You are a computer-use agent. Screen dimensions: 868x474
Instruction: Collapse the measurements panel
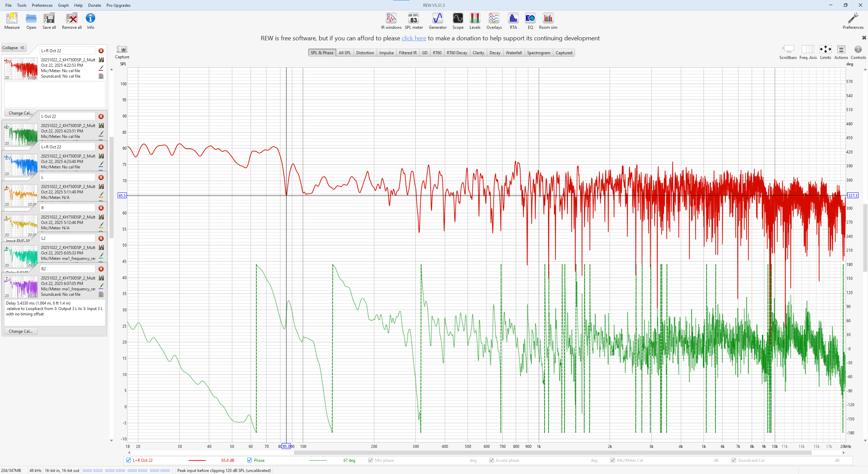tap(14, 48)
